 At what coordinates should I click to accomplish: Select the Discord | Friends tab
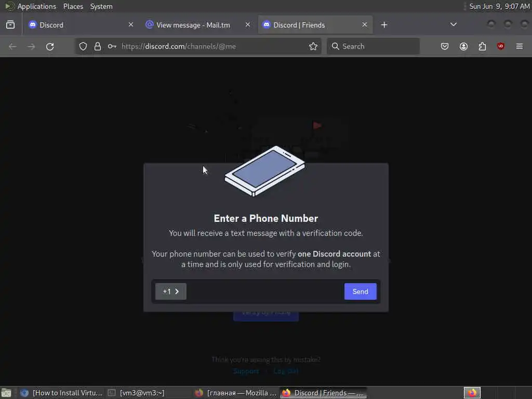(315, 25)
